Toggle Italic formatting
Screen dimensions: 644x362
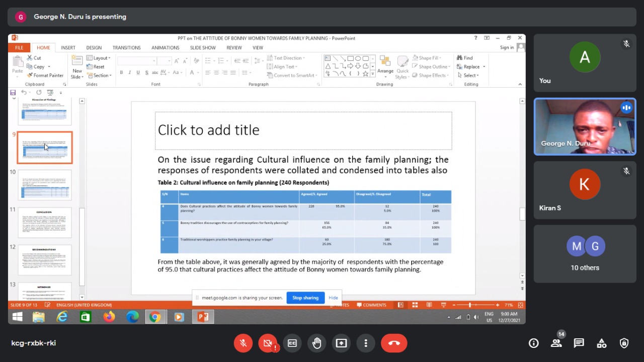click(130, 73)
